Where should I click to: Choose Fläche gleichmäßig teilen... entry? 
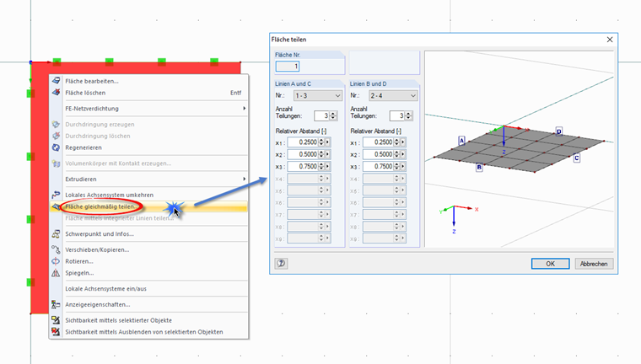tap(148, 206)
